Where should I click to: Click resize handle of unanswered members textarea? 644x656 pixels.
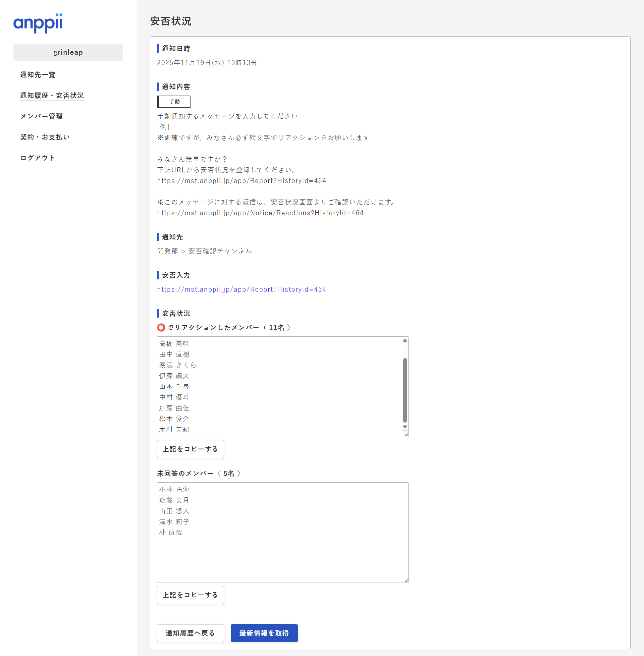pyautogui.click(x=406, y=580)
